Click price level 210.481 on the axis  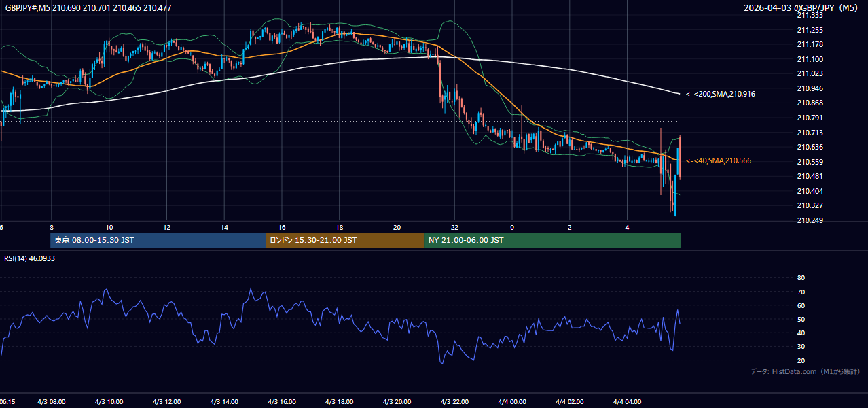[x=810, y=176]
